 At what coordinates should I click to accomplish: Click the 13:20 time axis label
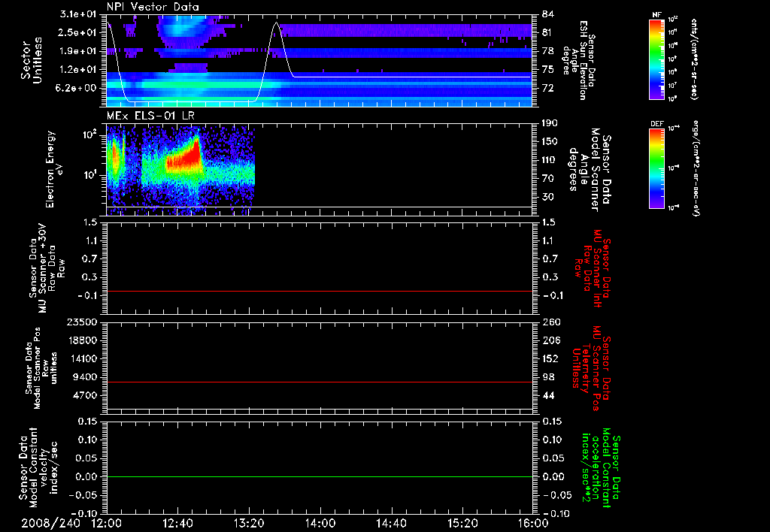pyautogui.click(x=249, y=523)
